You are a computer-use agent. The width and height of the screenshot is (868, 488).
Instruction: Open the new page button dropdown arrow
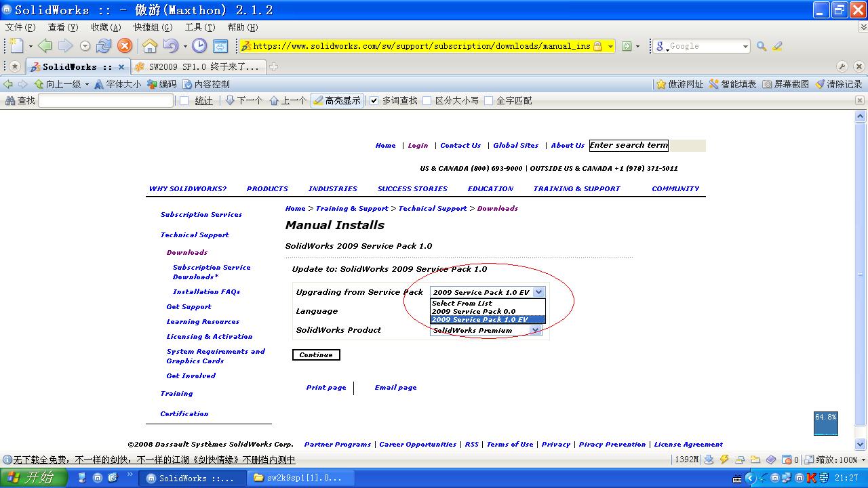point(31,46)
